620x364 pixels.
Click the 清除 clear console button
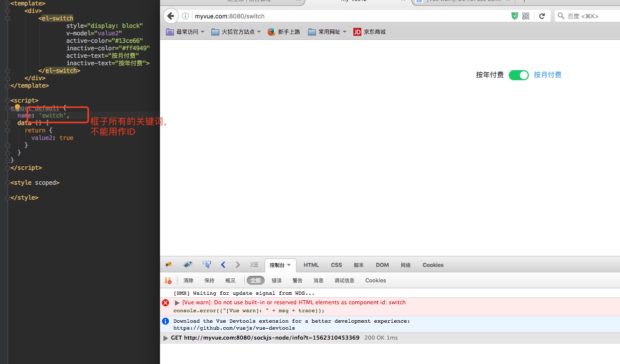tap(188, 280)
